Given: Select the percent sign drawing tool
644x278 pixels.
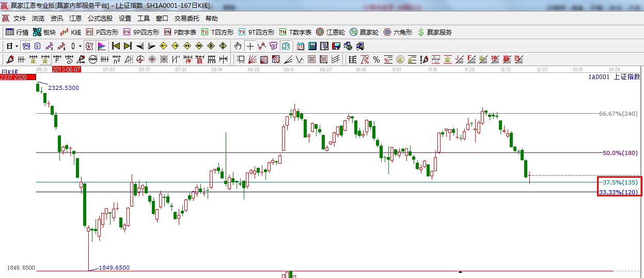Looking at the screenshot, I should [x=376, y=59].
